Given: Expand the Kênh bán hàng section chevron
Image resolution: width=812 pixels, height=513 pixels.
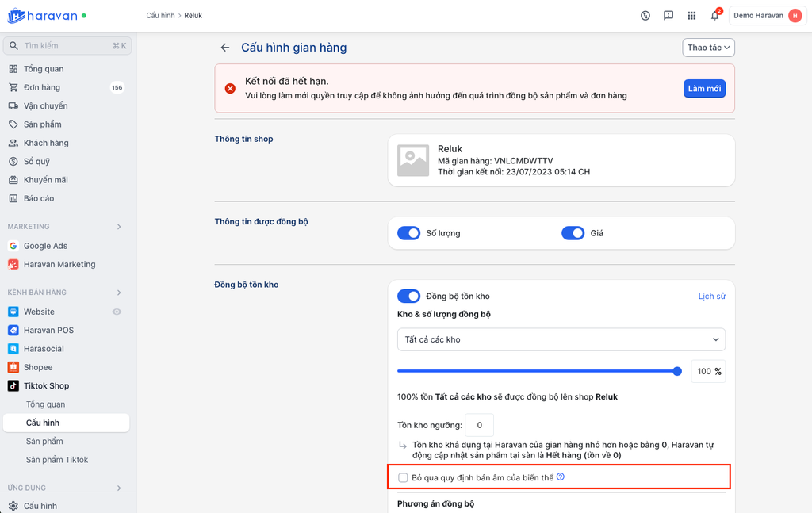Looking at the screenshot, I should [119, 293].
